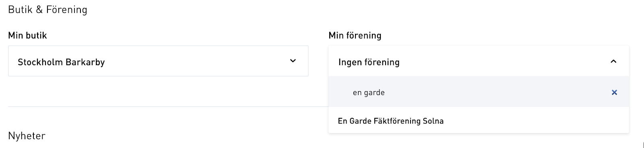Click the word "förening" in Ingen förening
Image resolution: width=644 pixels, height=148 pixels.
tap(382, 62)
